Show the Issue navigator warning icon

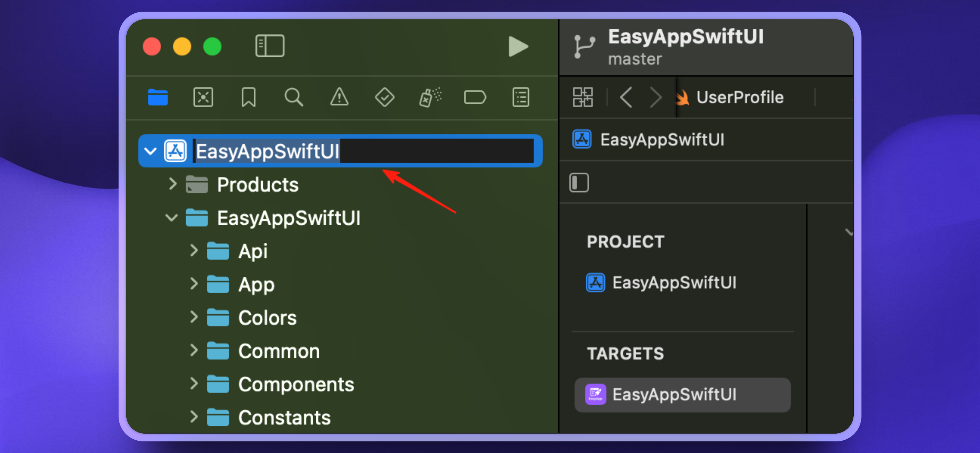coord(339,97)
